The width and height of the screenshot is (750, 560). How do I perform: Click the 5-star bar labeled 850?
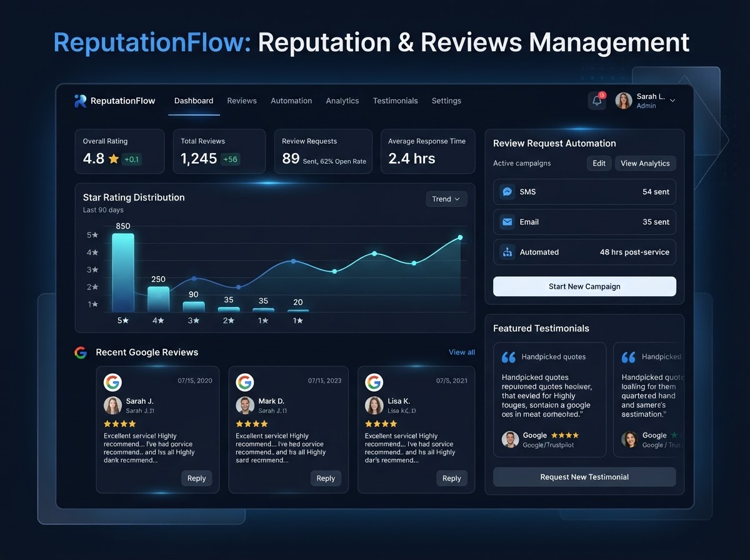123,272
